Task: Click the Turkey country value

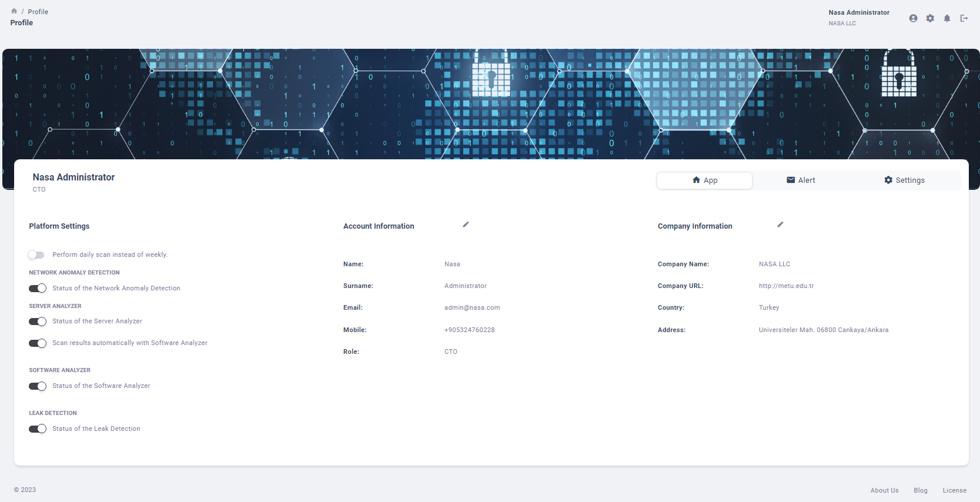Action: (768, 307)
